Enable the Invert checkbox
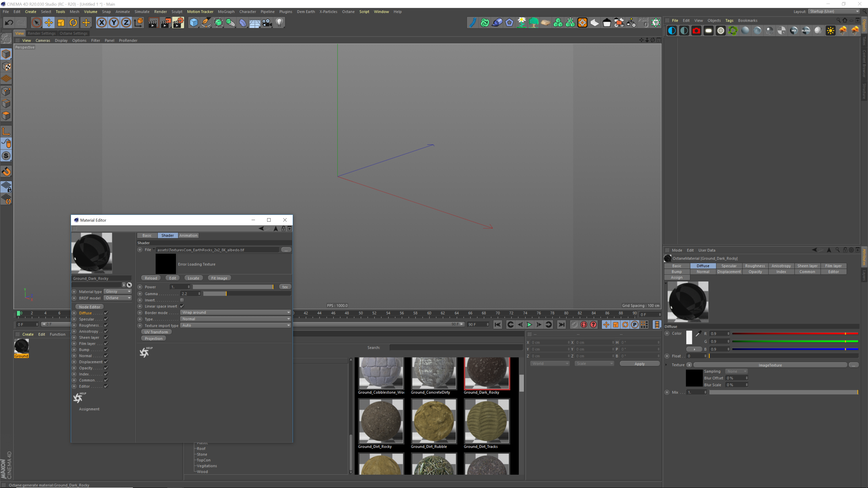868x488 pixels. tap(182, 300)
